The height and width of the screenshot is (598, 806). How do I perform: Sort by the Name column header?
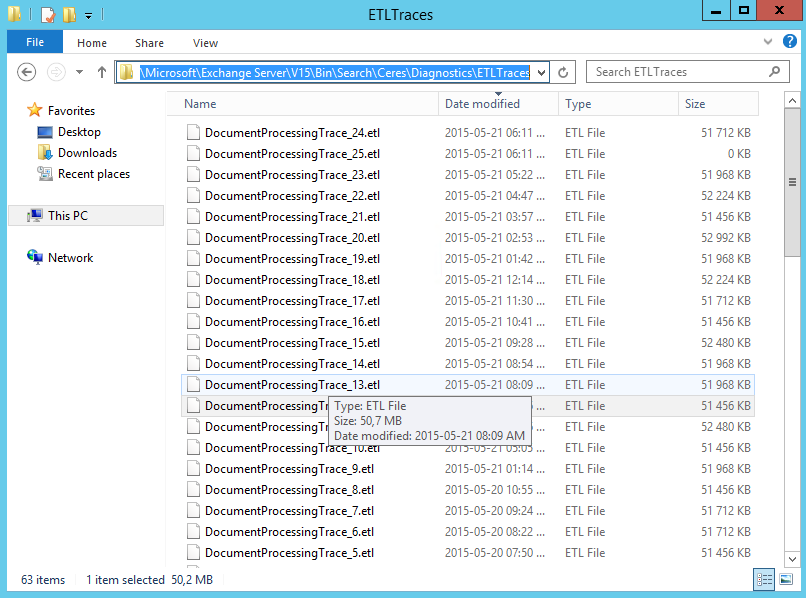(302, 104)
